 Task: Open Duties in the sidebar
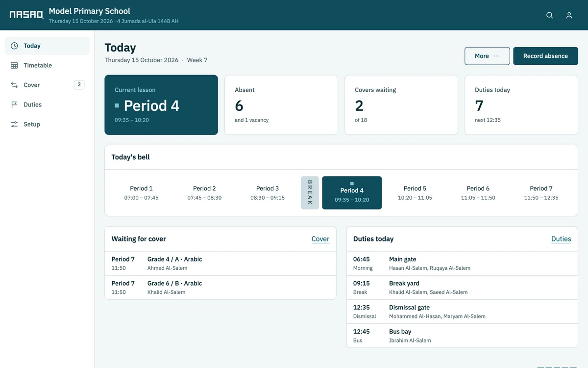(47, 105)
